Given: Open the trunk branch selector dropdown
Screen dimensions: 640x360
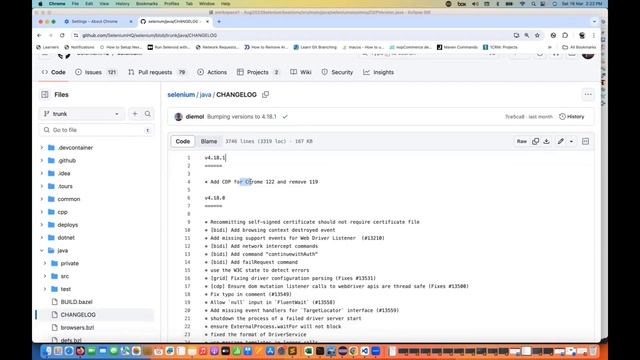Looking at the screenshot, I should (x=81, y=114).
